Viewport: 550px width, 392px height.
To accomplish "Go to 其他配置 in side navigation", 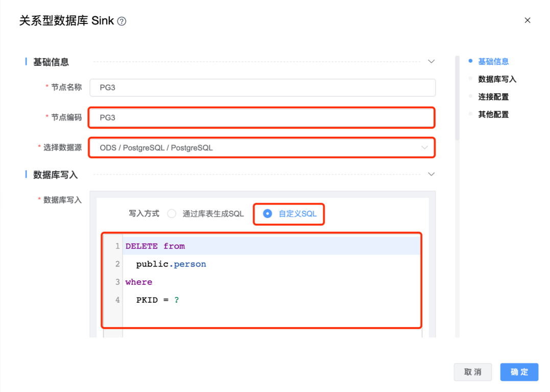I will coord(493,114).
